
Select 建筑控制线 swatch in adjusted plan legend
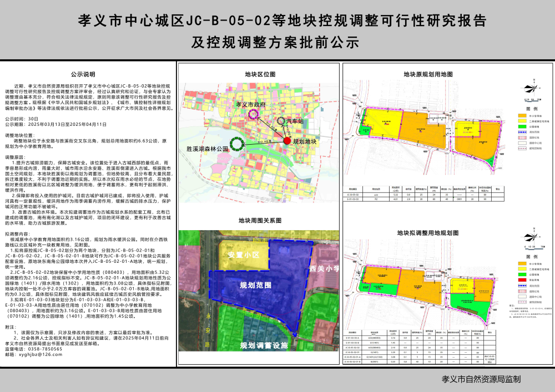point(522,302)
